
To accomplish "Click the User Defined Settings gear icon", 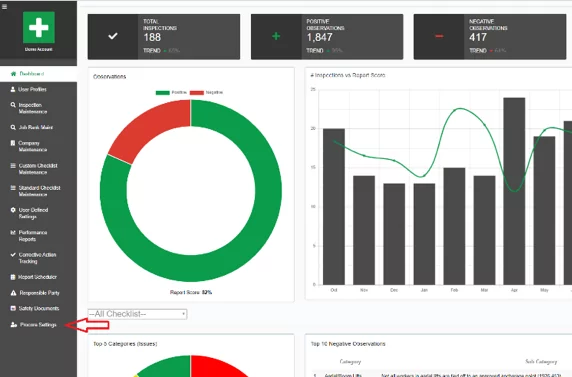I will tap(13, 210).
